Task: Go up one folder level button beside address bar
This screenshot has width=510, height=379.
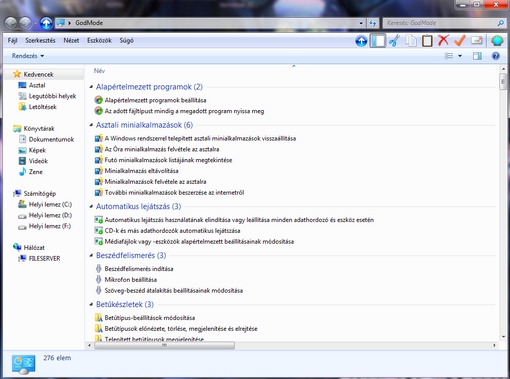Action: [46, 23]
